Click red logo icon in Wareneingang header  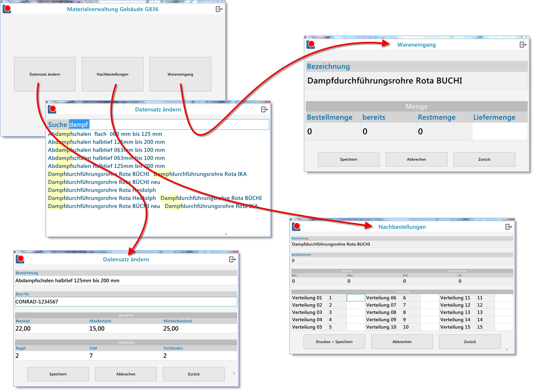(x=311, y=45)
